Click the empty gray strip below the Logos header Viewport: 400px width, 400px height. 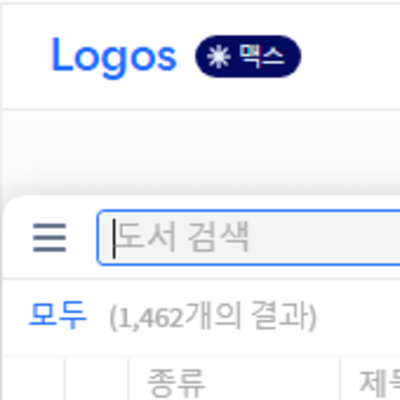point(200,152)
